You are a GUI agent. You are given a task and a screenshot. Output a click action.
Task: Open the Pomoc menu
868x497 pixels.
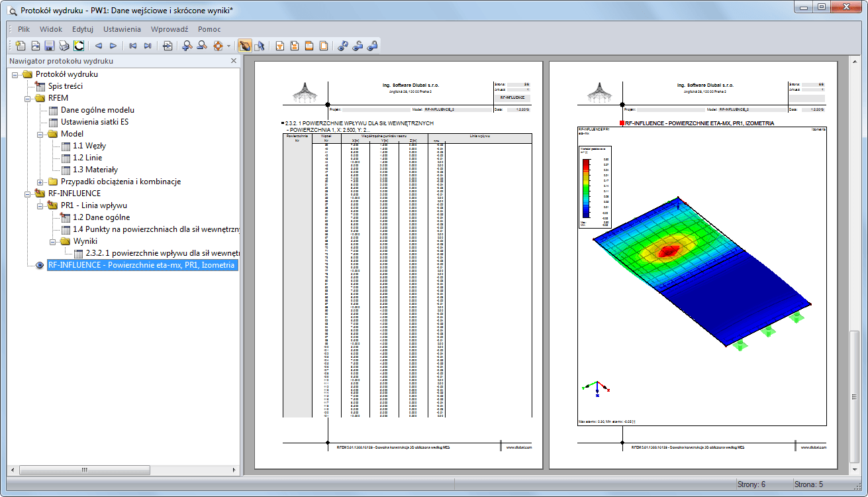pyautogui.click(x=209, y=29)
